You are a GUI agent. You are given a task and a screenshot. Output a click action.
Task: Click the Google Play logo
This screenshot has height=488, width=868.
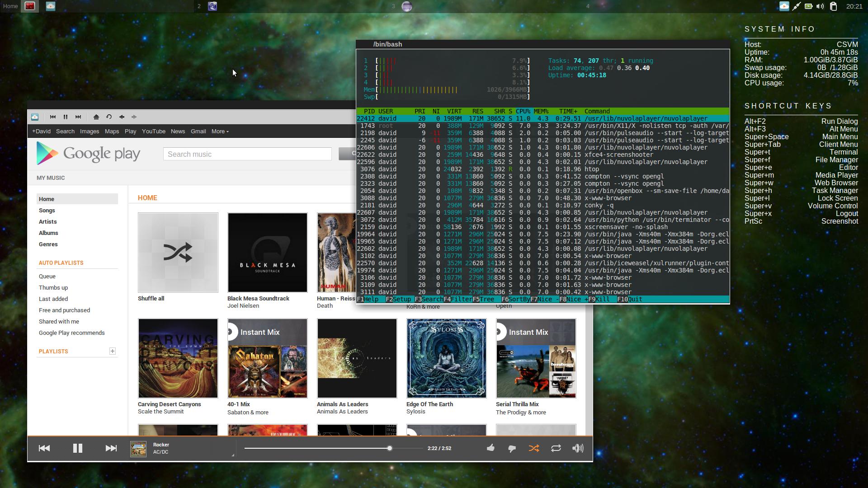click(x=88, y=154)
